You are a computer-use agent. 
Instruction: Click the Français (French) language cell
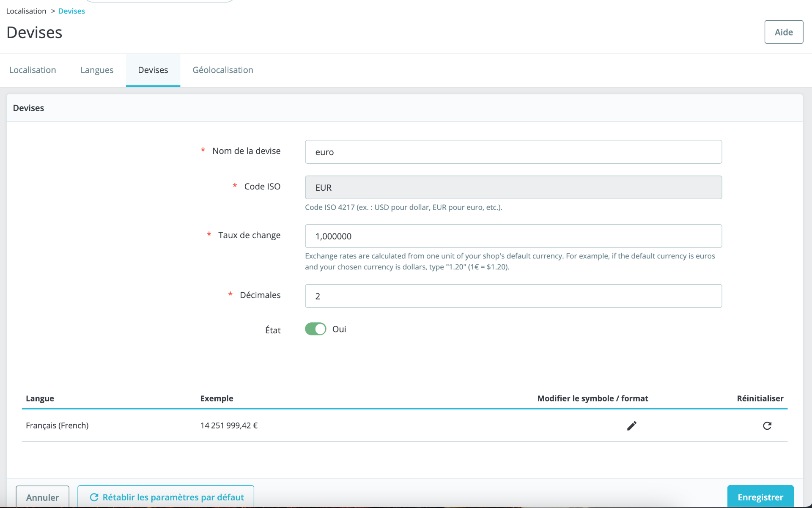tap(57, 426)
